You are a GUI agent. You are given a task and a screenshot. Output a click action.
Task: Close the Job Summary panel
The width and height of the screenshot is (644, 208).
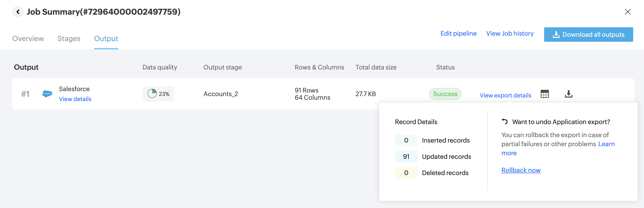coord(628,12)
